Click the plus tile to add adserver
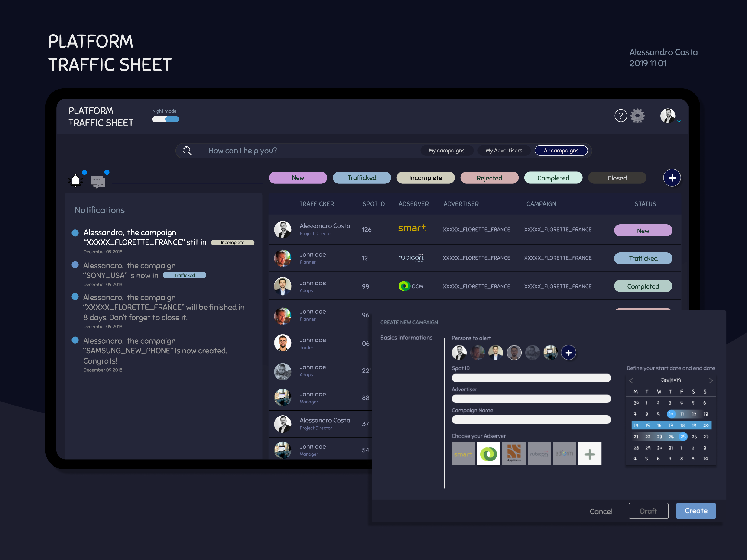Image resolution: width=747 pixels, height=560 pixels. pos(590,454)
